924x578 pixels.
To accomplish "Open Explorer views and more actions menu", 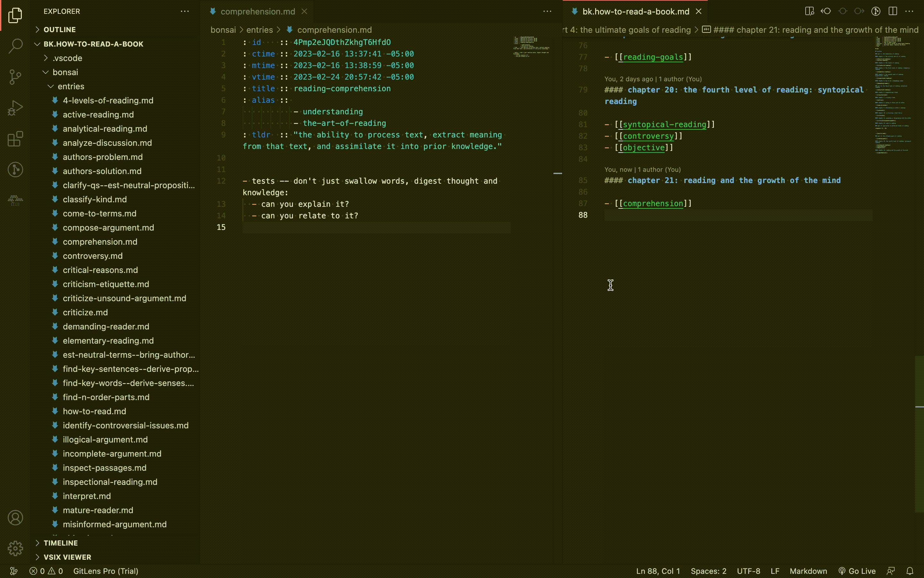I will click(x=185, y=12).
